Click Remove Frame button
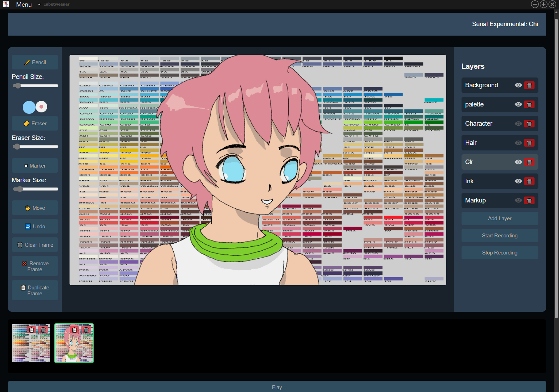559x392 pixels. pos(35,266)
